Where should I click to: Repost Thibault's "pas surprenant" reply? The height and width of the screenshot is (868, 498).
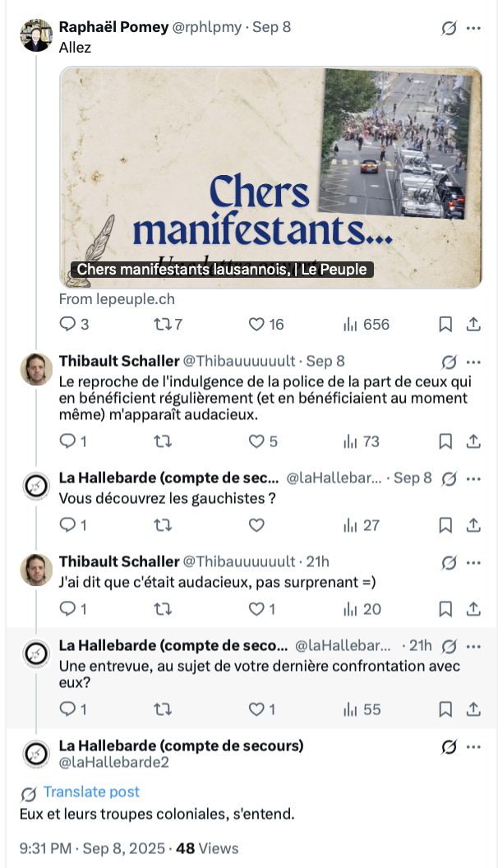(163, 609)
